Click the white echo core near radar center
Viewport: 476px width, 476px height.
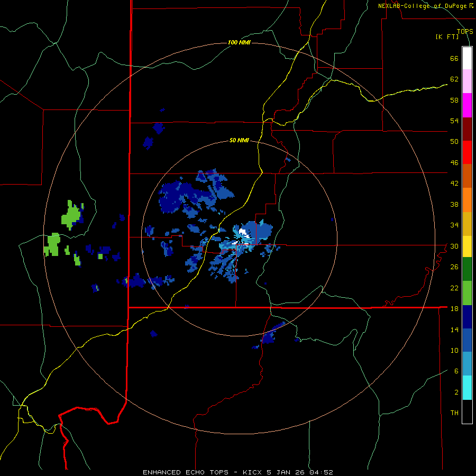(243, 233)
